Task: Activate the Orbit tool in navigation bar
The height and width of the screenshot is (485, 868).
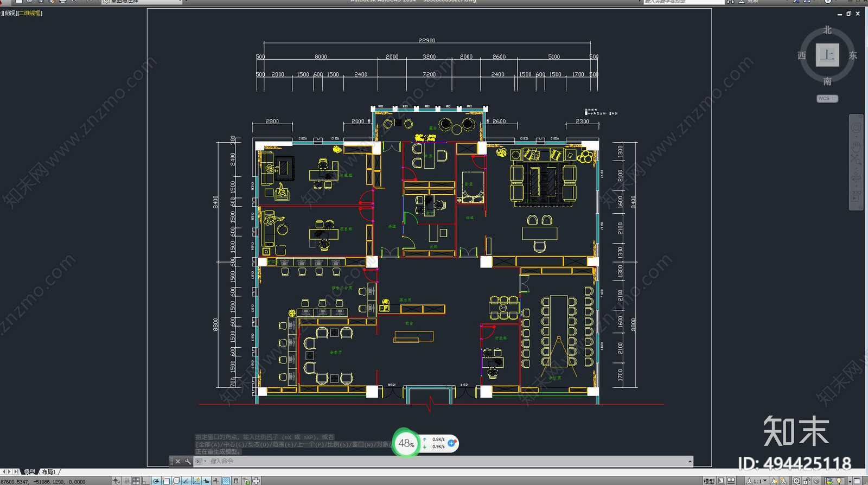Action: click(856, 177)
